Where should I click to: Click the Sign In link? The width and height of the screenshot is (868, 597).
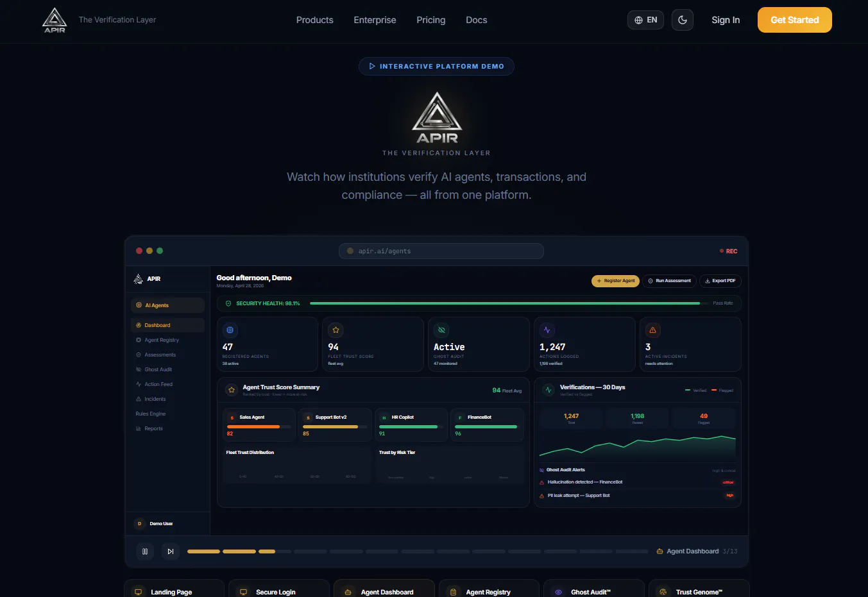tap(726, 20)
